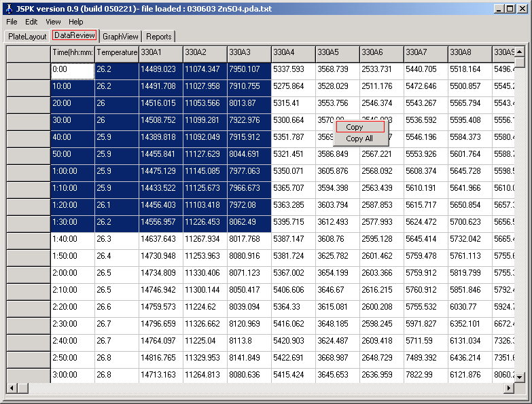The width and height of the screenshot is (532, 404).
Task: Select cell 7822.99 in column 330A7
Action: tap(426, 376)
